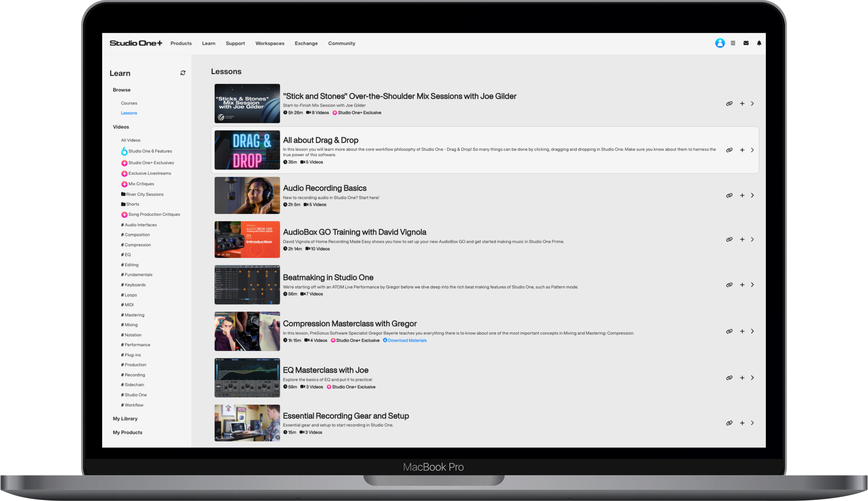Click the share/link icon on Compression Masterclass
Image resolution: width=868 pixels, height=501 pixels.
pyautogui.click(x=729, y=331)
